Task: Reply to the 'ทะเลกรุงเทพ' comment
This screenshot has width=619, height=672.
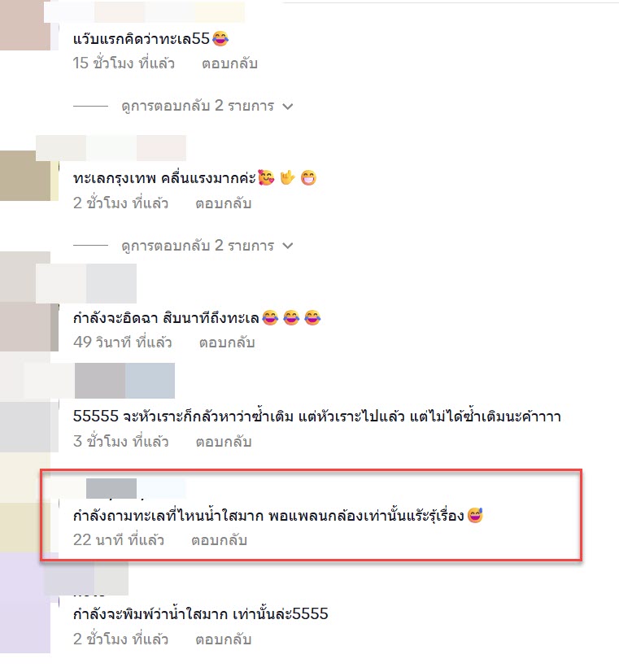Action: click(223, 203)
